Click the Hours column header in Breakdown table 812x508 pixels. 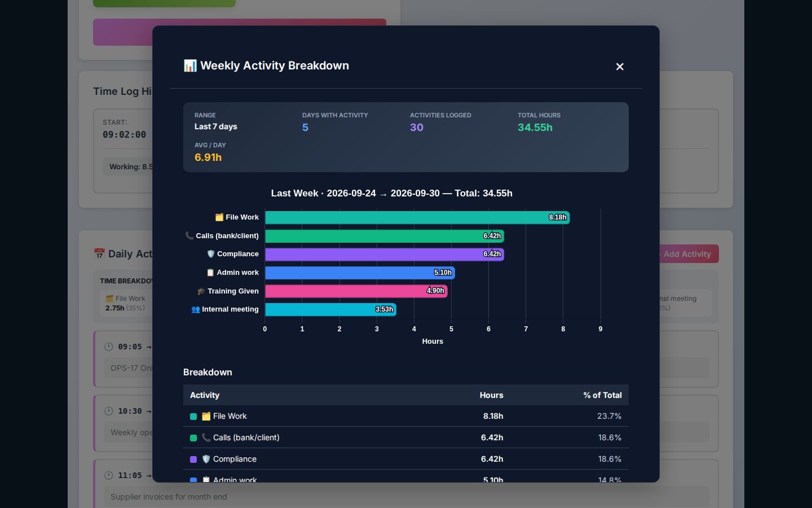coord(492,395)
